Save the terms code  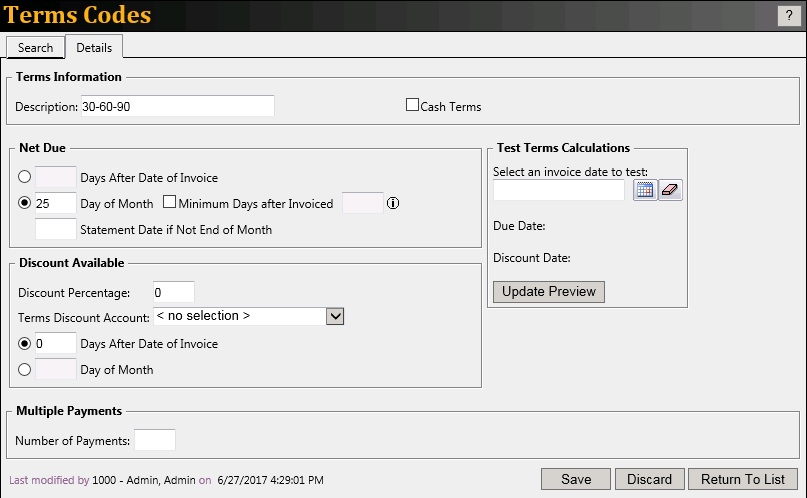pos(575,479)
